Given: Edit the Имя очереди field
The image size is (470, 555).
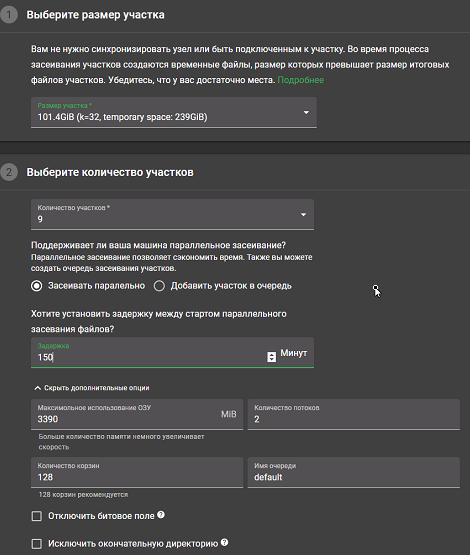Looking at the screenshot, I should click(354, 473).
